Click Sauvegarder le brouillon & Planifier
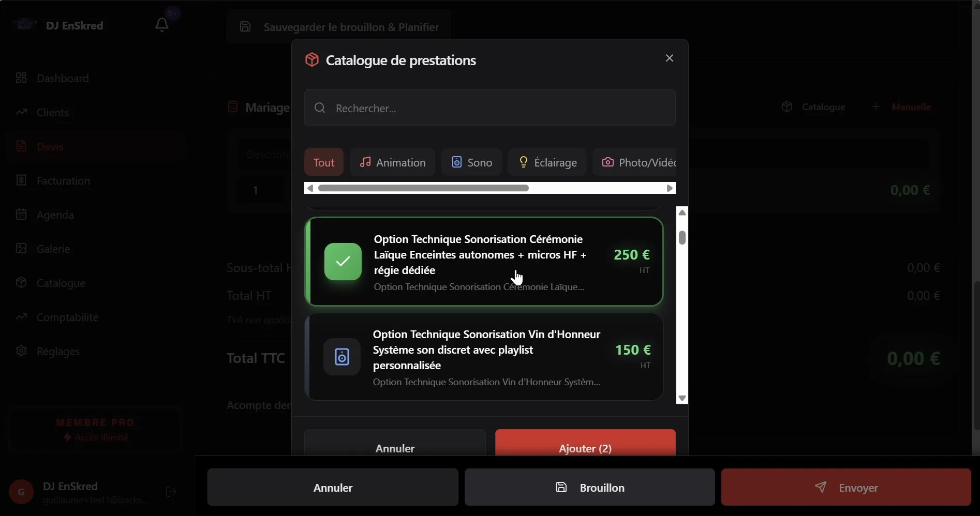The height and width of the screenshot is (516, 980). pos(339,27)
